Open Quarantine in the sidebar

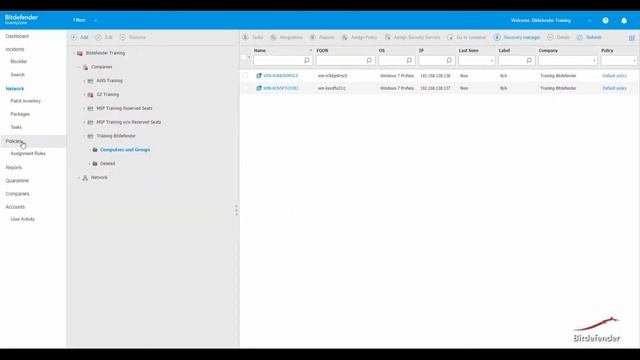point(17,181)
